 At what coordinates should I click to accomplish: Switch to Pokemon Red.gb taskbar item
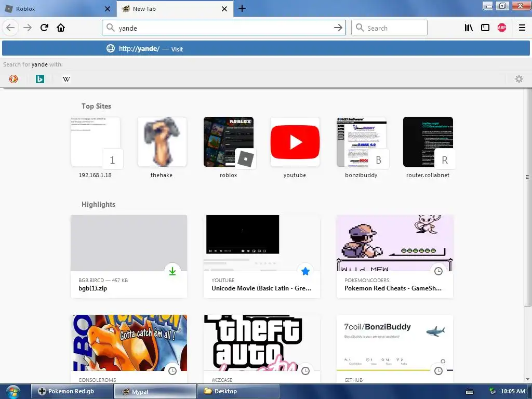[x=72, y=391]
